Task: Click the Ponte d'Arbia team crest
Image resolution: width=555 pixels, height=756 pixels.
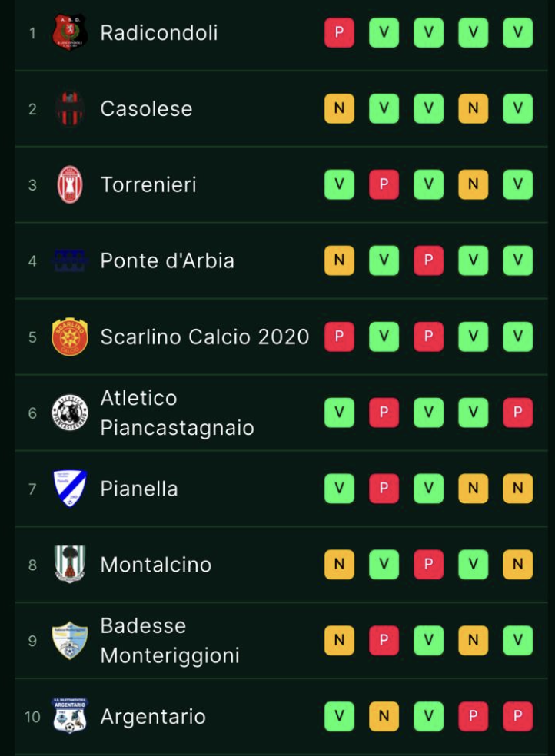Action: pos(69,261)
